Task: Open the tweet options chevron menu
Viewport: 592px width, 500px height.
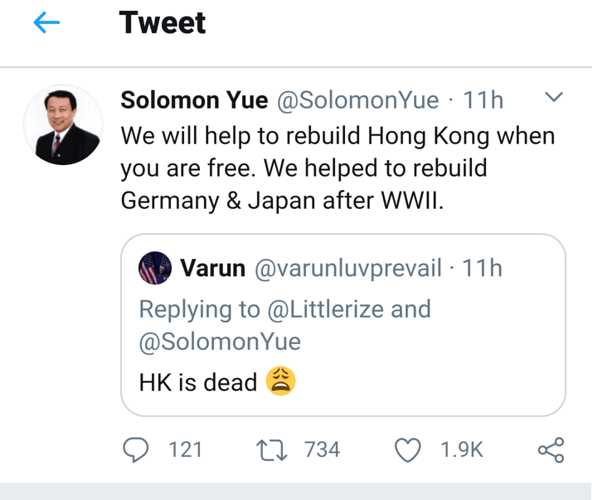Action: click(x=554, y=97)
